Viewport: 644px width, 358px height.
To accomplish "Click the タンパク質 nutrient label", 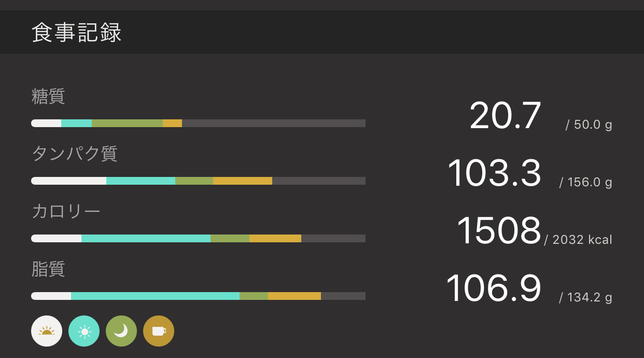I will (x=75, y=154).
